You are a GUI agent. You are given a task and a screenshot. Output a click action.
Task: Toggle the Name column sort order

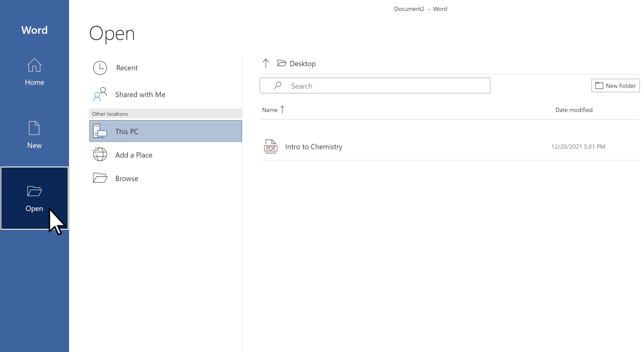272,110
